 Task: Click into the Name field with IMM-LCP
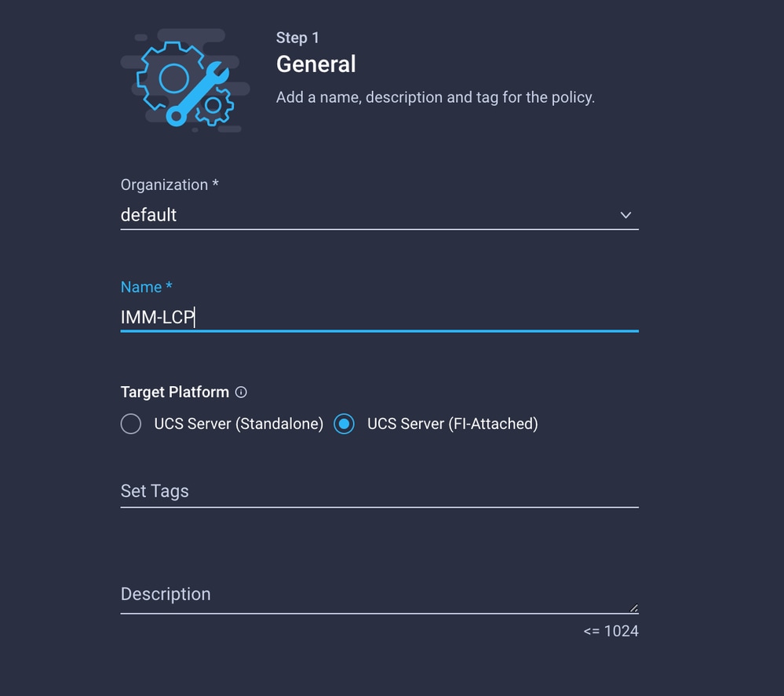coord(380,318)
